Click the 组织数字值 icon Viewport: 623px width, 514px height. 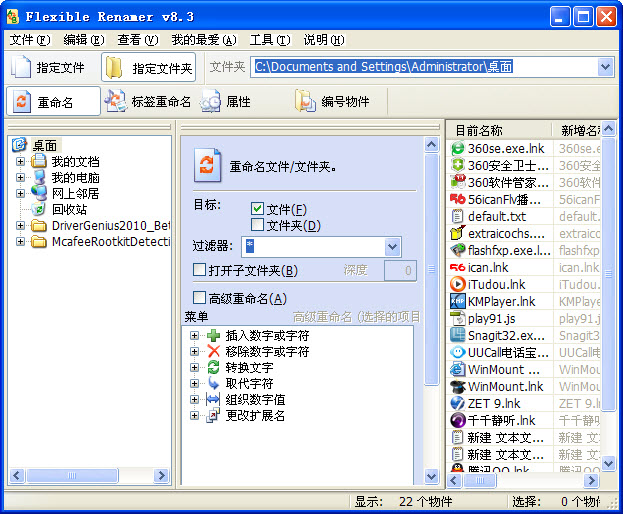coord(213,399)
